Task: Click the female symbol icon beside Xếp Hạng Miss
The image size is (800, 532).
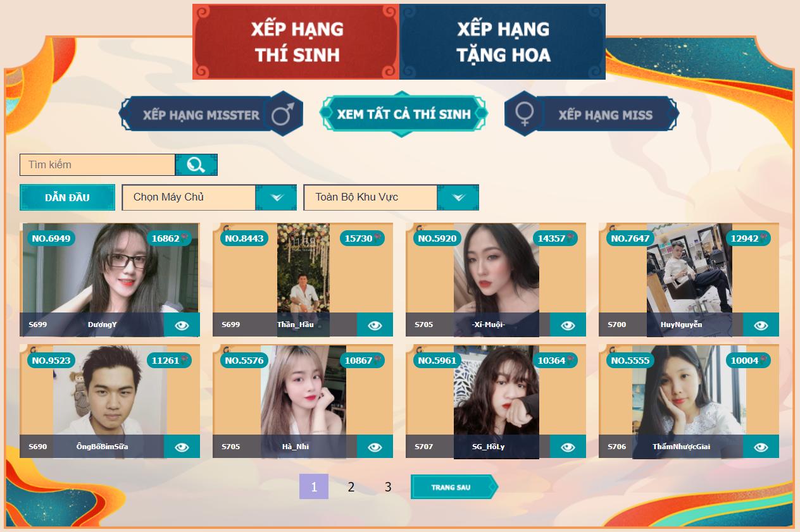Action: point(524,114)
